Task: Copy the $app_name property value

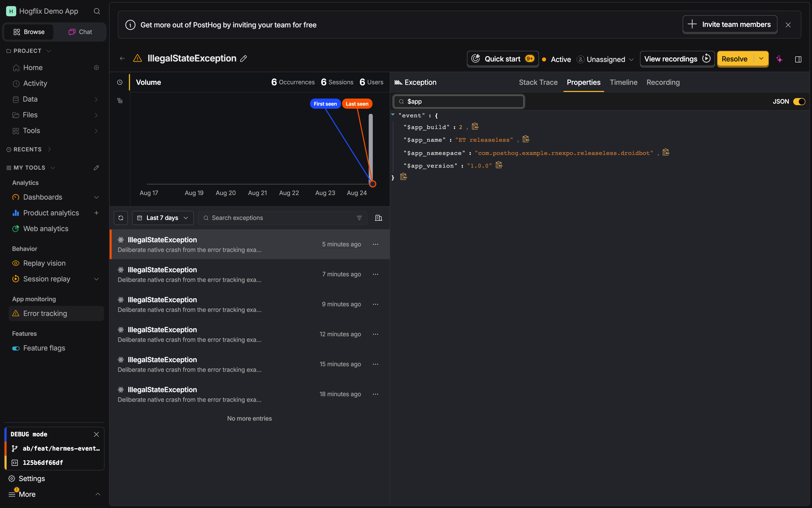Action: click(526, 139)
